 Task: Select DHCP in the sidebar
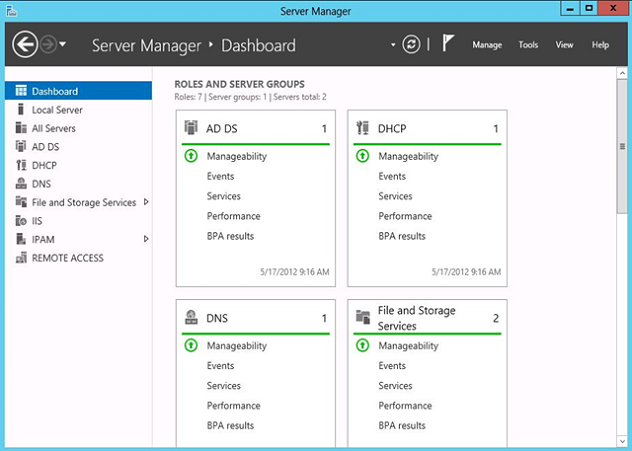tap(79, 165)
